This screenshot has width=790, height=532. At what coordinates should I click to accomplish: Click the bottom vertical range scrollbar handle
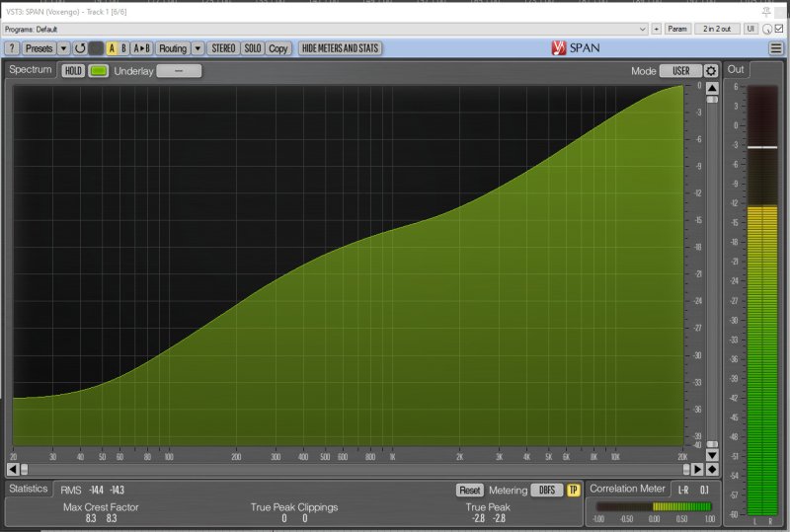point(712,444)
